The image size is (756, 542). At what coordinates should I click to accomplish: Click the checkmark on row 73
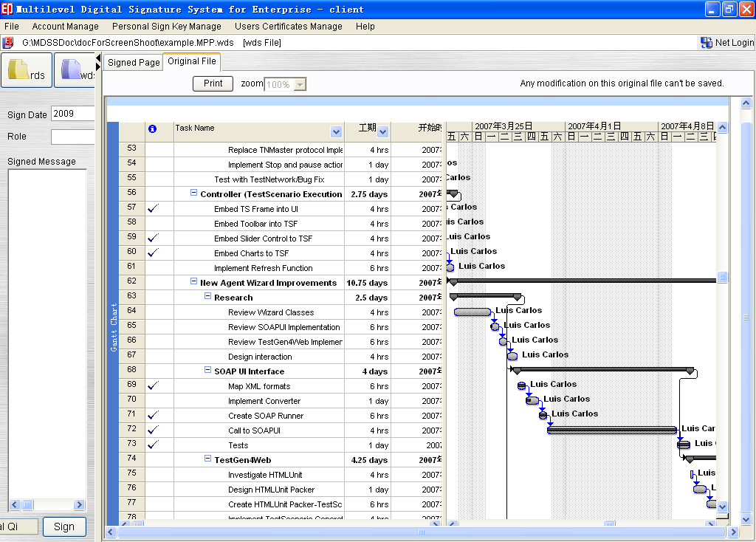pos(153,445)
